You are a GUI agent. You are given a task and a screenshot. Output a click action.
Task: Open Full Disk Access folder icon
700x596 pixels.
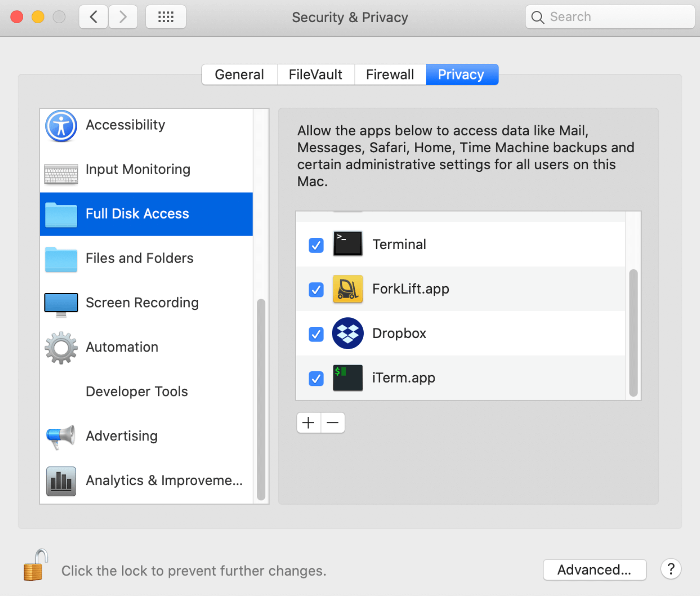click(x=61, y=214)
